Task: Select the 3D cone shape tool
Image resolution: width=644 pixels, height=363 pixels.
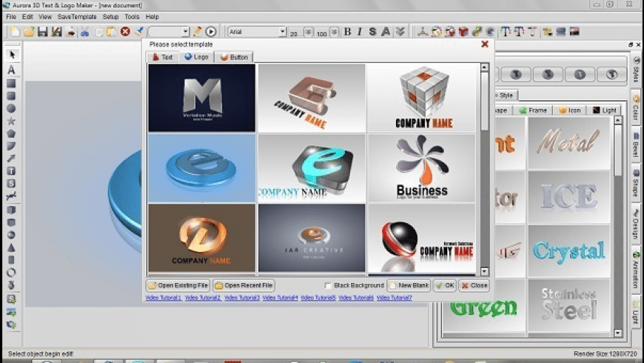Action: pos(12,247)
